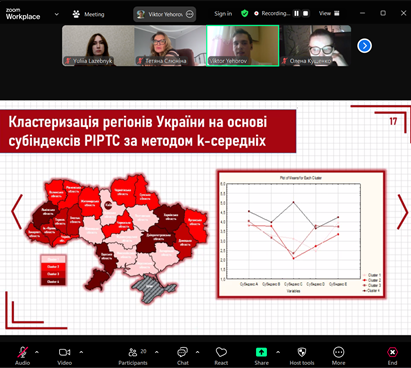This screenshot has width=411, height=368.
Task: Pause the recording
Action: pyautogui.click(x=296, y=14)
